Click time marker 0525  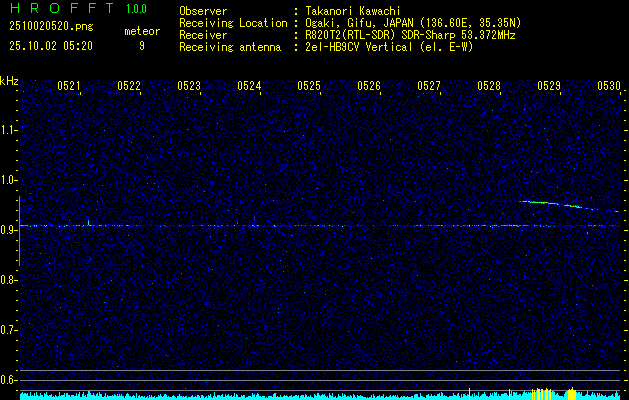tap(309, 85)
